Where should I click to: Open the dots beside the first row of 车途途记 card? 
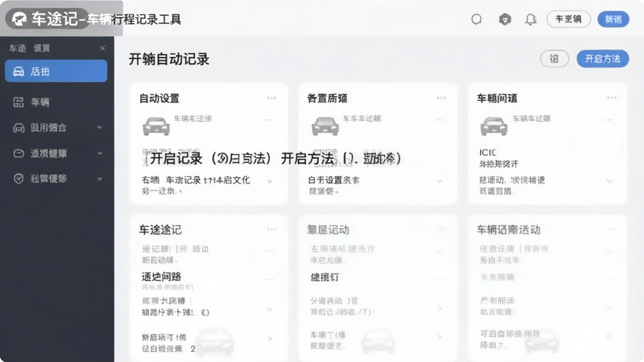[x=269, y=251]
